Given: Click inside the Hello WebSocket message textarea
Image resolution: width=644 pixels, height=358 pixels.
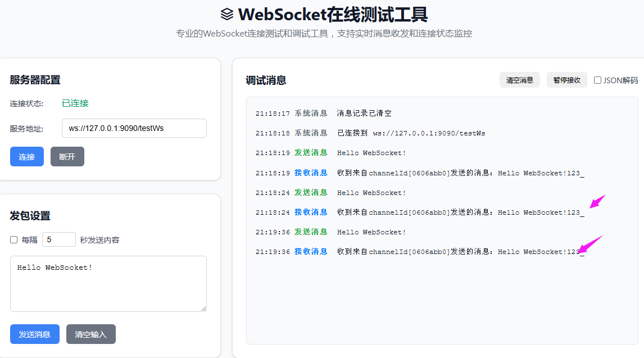Looking at the screenshot, I should tap(108, 284).
